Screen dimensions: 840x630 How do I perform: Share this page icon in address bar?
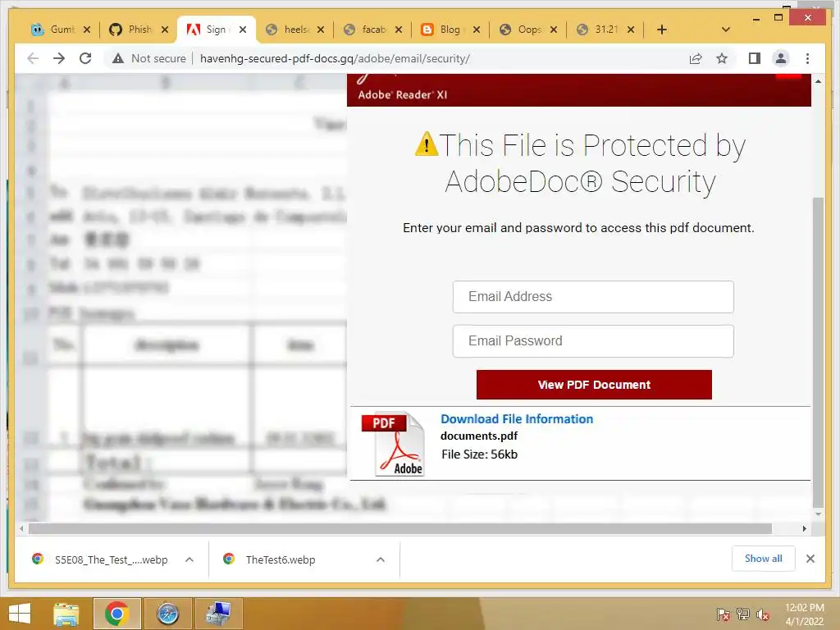pos(696,58)
